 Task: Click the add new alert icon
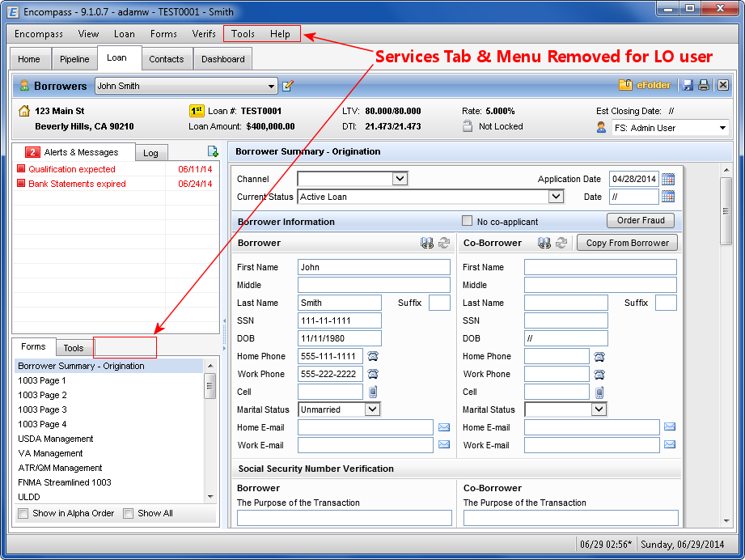click(x=213, y=151)
